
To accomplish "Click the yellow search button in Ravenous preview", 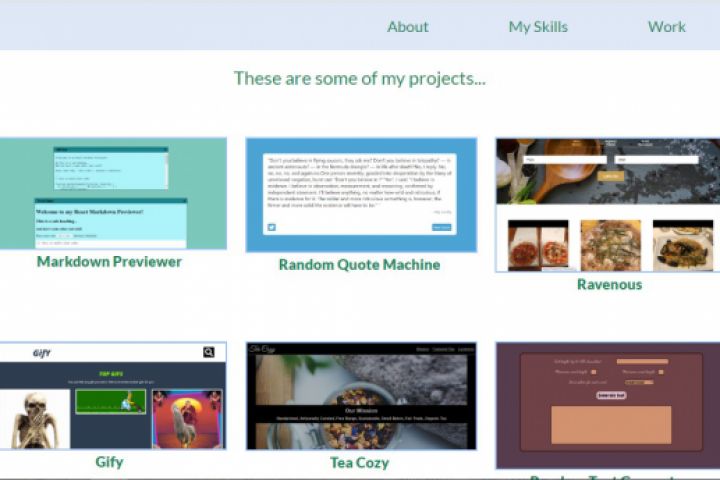I will [610, 176].
